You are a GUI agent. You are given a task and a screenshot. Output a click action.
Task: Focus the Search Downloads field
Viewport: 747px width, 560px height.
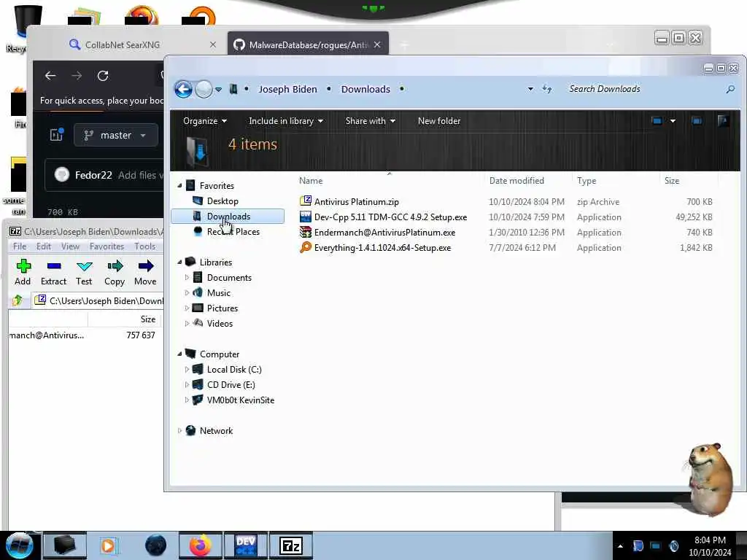coord(643,89)
